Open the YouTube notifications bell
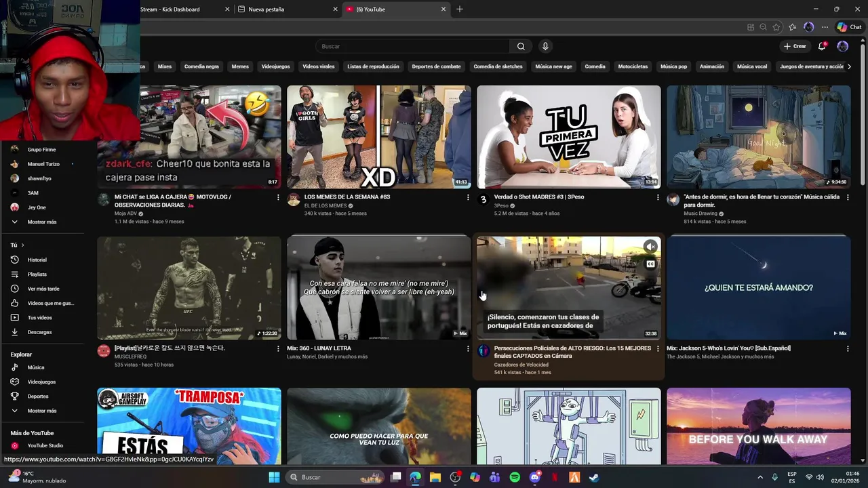868x488 pixels. [x=822, y=46]
